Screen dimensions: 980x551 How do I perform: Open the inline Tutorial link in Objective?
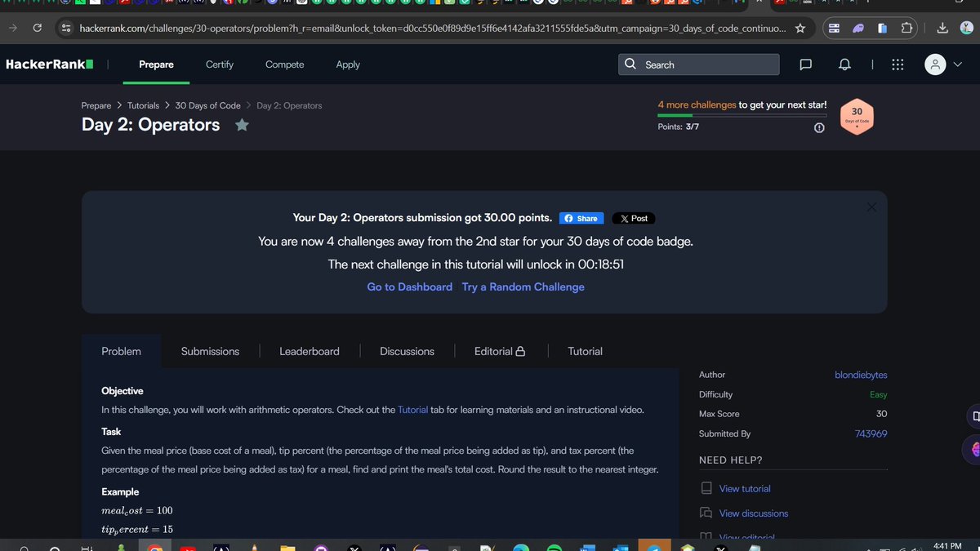click(412, 410)
